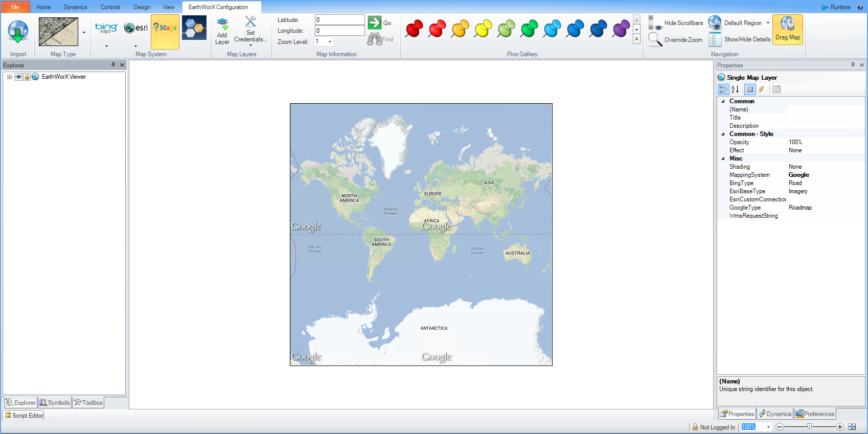The image size is (868, 434).
Task: Open the Dynamics ribbon tab
Action: tap(75, 7)
